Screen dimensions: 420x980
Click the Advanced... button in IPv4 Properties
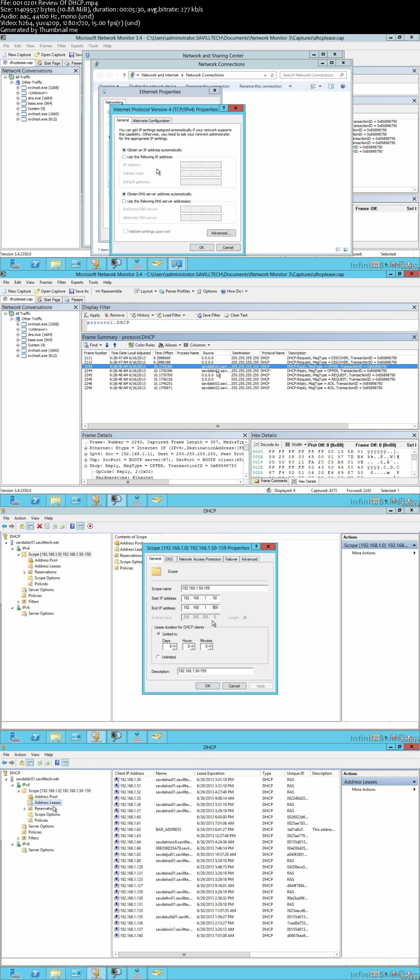tap(221, 233)
